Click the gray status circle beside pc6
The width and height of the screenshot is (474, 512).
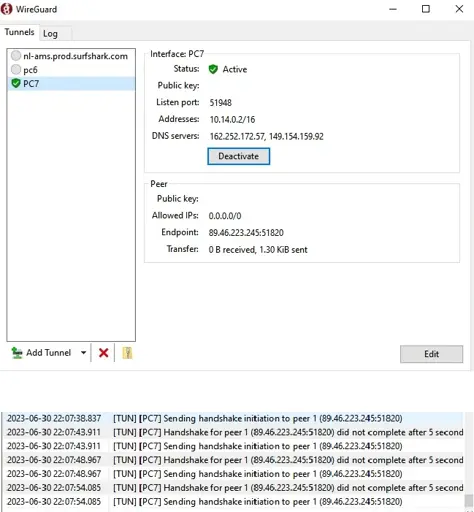click(x=16, y=69)
